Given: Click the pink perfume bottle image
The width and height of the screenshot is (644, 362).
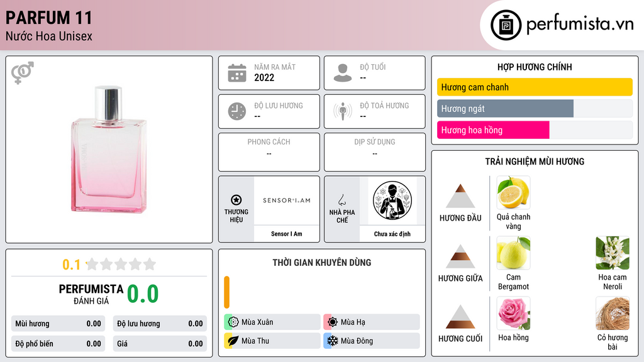Looking at the screenshot, I should click(109, 150).
